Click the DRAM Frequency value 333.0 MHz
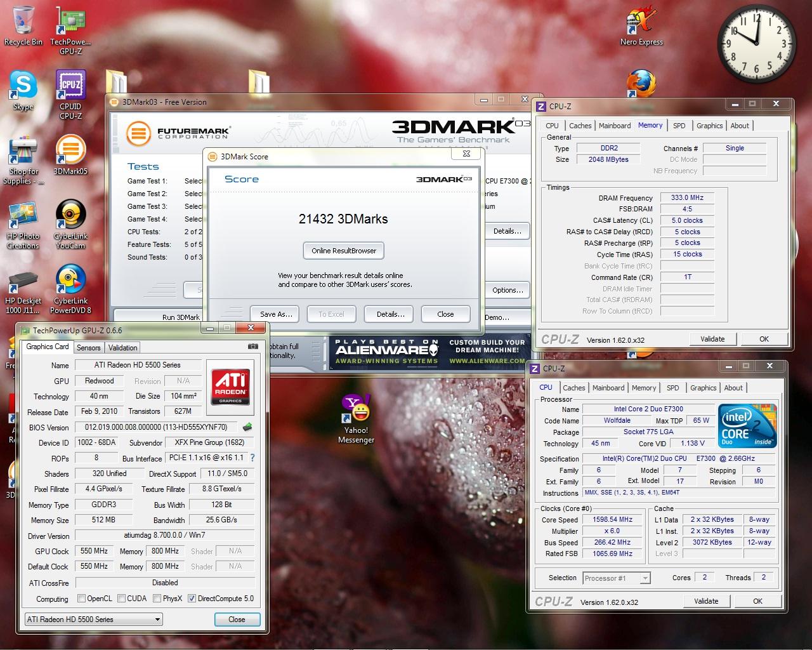 point(687,197)
